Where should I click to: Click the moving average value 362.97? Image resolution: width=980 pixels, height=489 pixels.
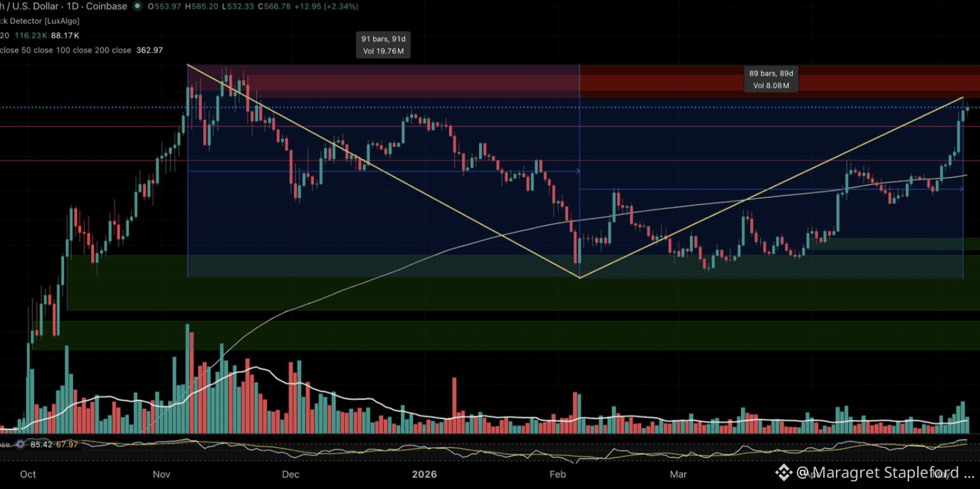[149, 50]
